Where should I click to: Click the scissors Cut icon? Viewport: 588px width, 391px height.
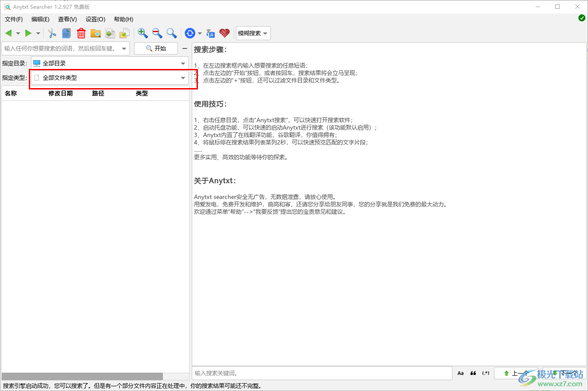tap(52, 33)
